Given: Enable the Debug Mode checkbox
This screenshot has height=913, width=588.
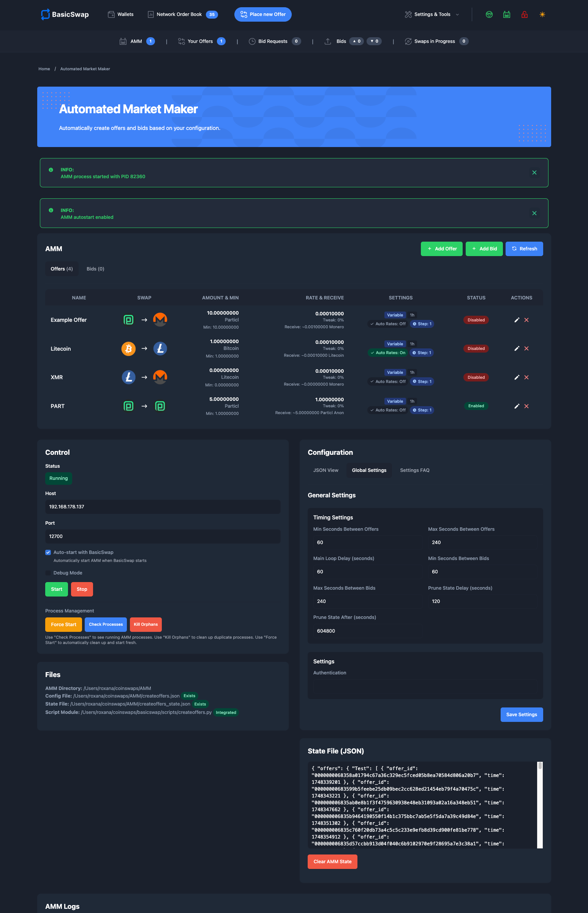Looking at the screenshot, I should [x=48, y=573].
